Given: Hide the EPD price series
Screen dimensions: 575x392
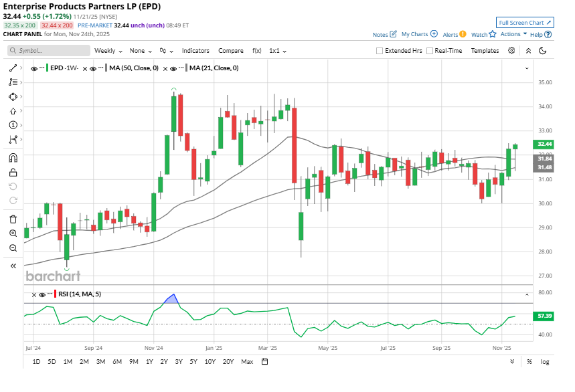Looking at the screenshot, I should [33, 68].
